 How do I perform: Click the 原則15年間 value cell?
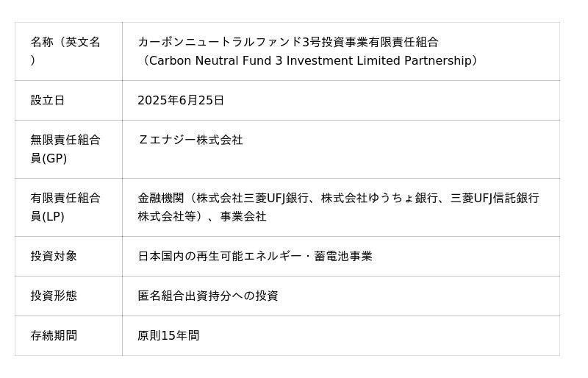341,335
